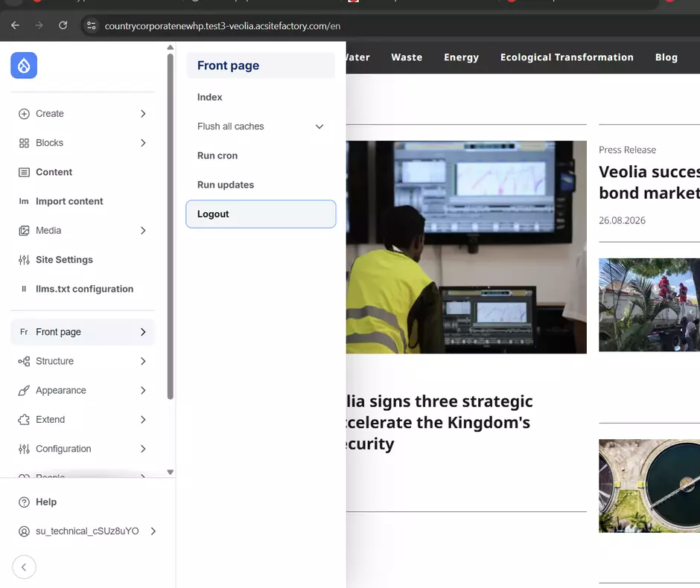The image size is (700, 588).
Task: Click the Press Release label
Action: 627,150
